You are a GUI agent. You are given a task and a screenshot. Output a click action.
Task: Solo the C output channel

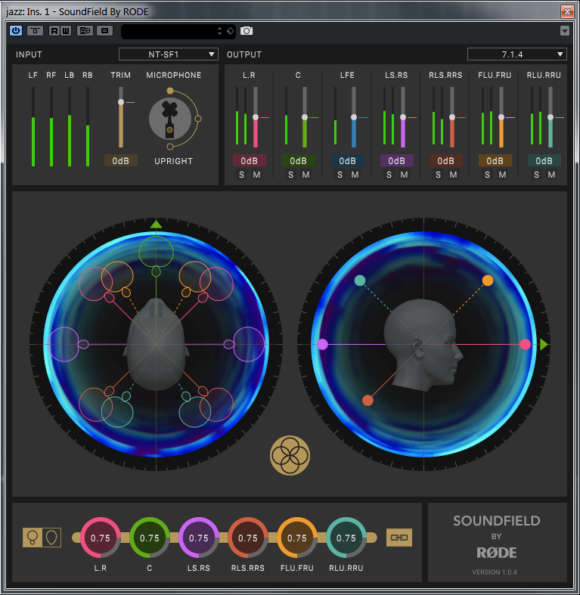291,175
